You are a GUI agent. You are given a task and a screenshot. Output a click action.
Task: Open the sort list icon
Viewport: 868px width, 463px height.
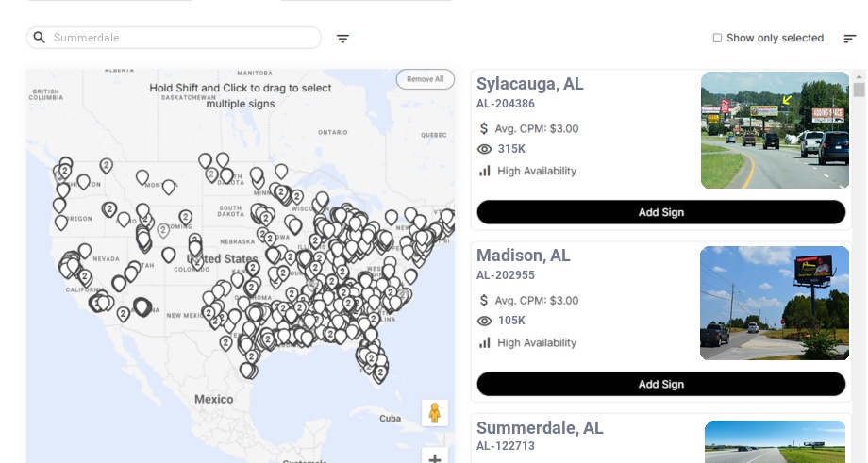pyautogui.click(x=849, y=39)
